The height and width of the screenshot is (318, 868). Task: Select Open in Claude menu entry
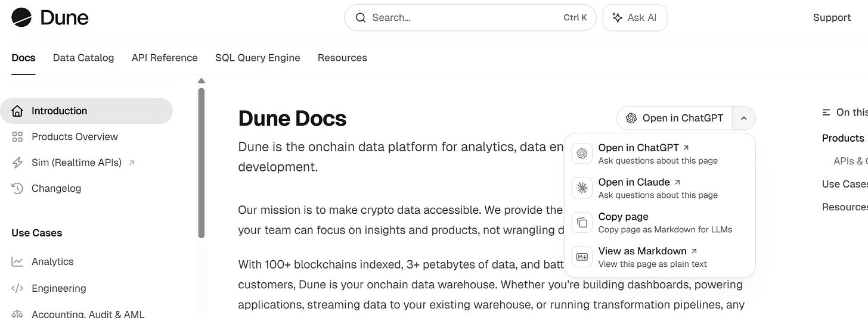pos(660,188)
